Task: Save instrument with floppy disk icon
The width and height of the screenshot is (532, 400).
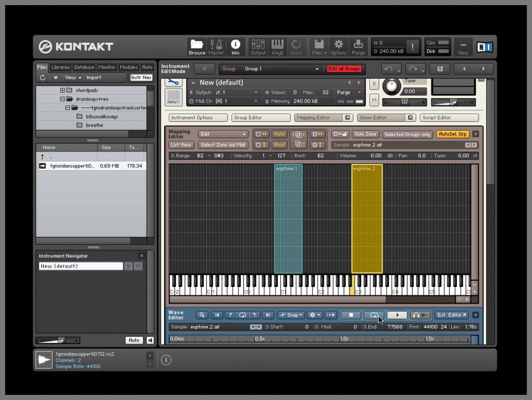Action: click(440, 69)
